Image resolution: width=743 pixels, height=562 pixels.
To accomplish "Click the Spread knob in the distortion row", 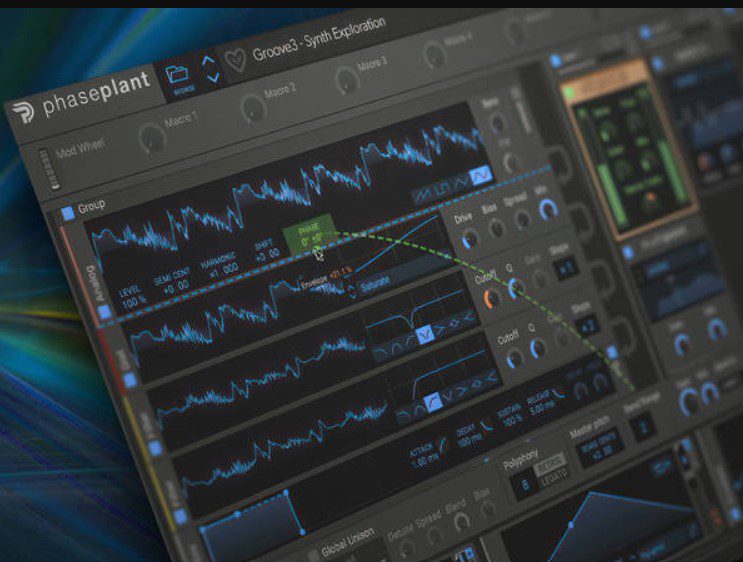I will coord(522,219).
